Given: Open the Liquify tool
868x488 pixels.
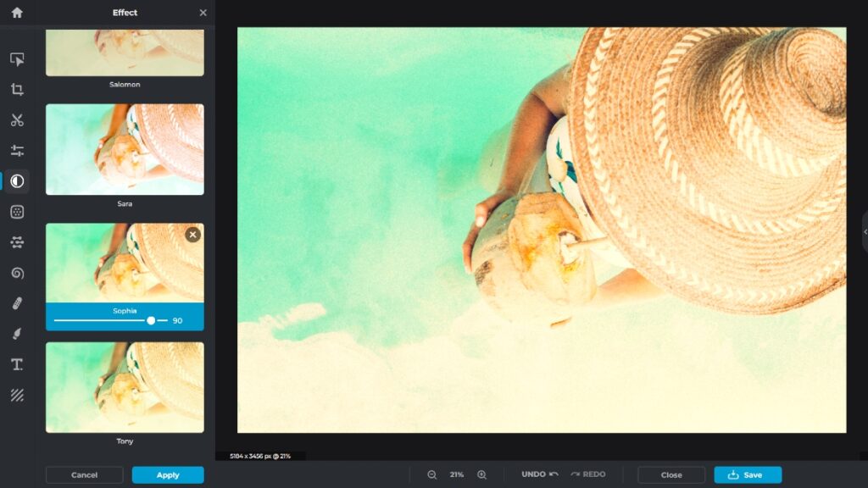Looking at the screenshot, I should (x=16, y=273).
